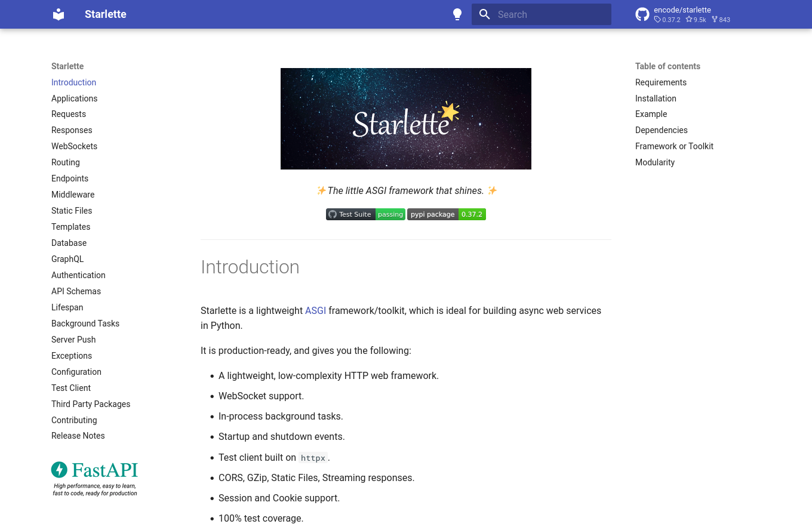Navigate to Database page
Image resolution: width=812 pixels, height=530 pixels.
click(x=69, y=243)
